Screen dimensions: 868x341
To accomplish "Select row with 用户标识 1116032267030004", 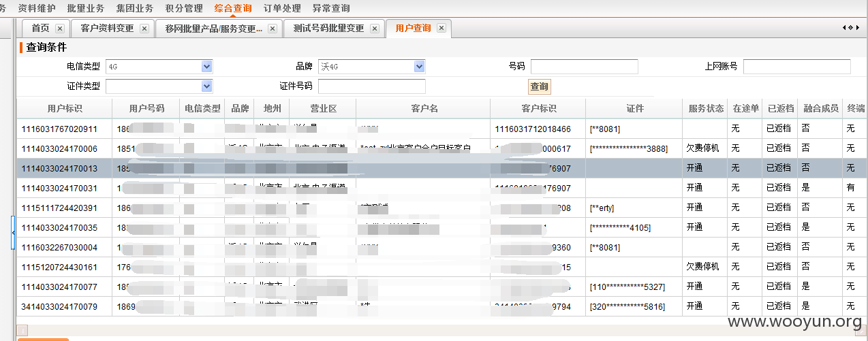I will [x=442, y=247].
